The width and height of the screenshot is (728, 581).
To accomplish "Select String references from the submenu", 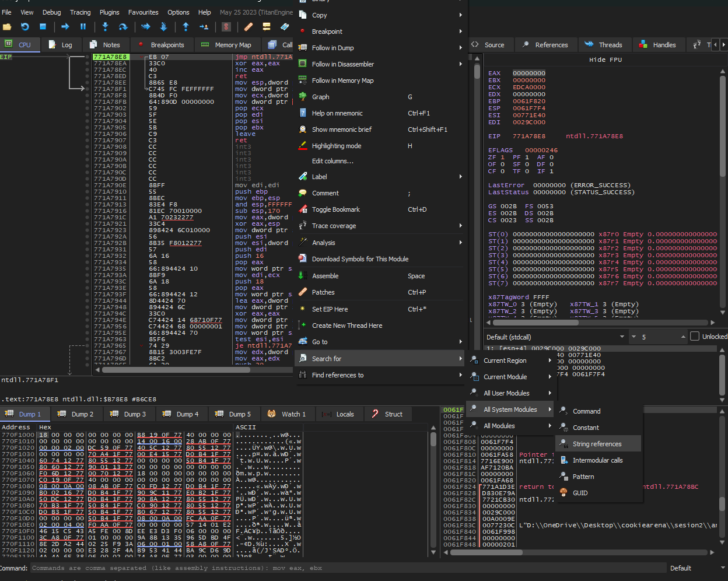I will click(597, 444).
